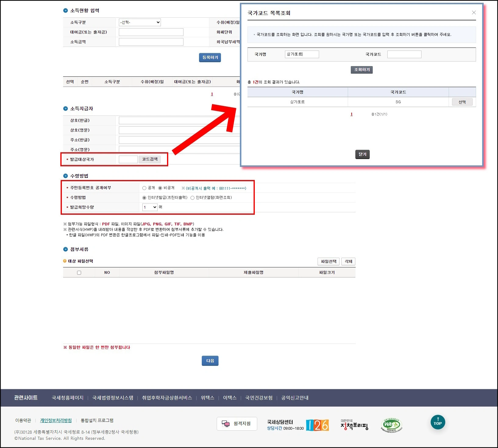Click the 코드검색 button

tap(150, 159)
